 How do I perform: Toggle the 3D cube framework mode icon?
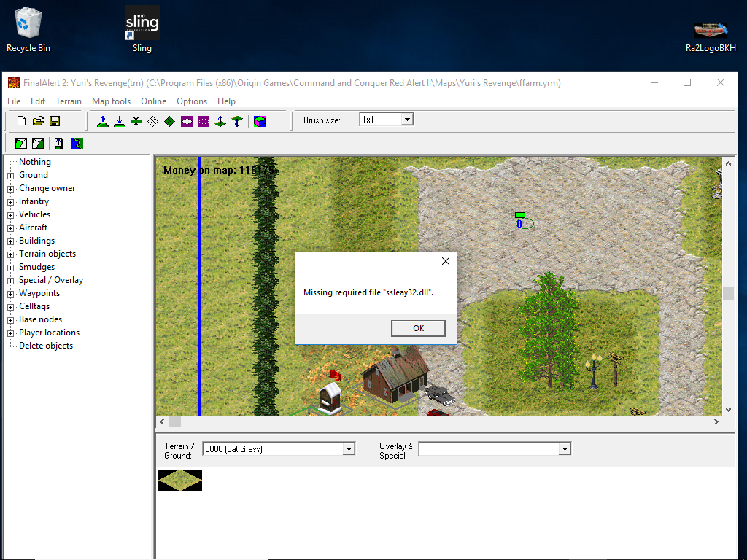(260, 122)
